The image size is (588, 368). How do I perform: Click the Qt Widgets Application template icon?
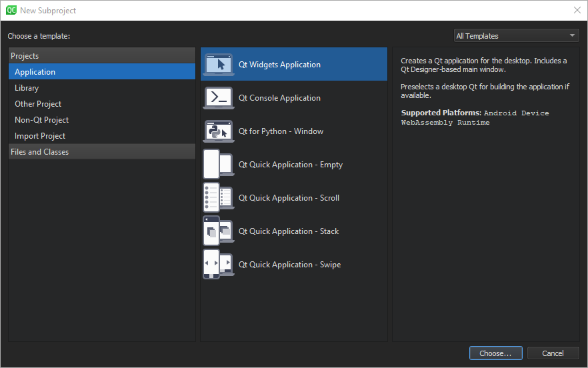[x=218, y=65]
